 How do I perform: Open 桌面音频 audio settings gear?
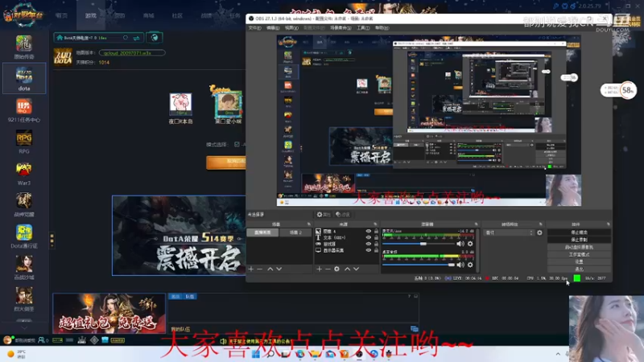click(x=470, y=265)
